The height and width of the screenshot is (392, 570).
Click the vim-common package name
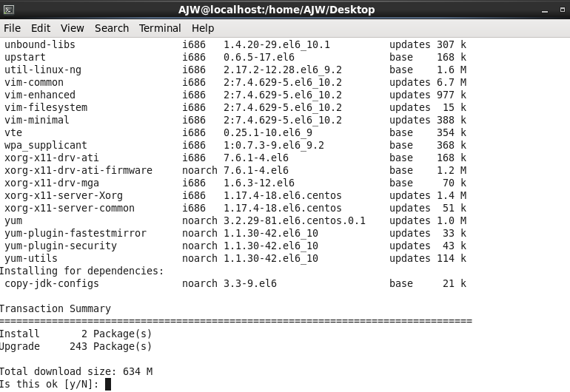(x=34, y=83)
